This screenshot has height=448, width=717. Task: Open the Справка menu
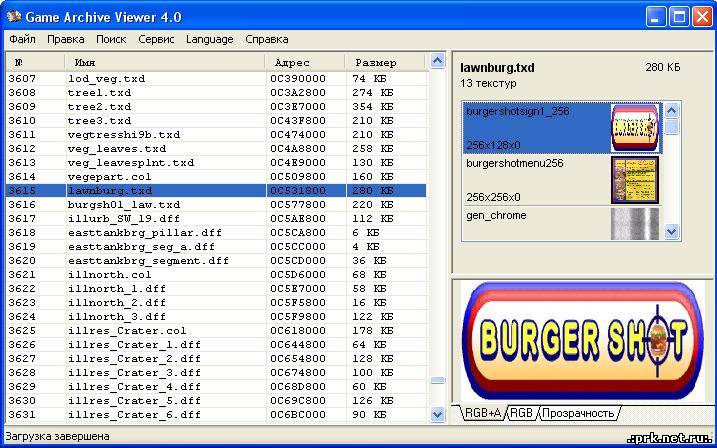pyautogui.click(x=267, y=39)
